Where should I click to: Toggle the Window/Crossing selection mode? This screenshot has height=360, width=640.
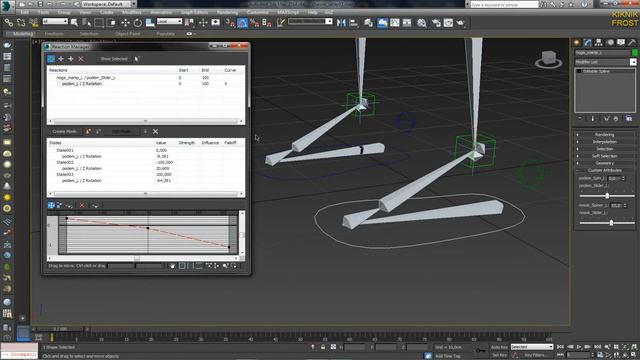pyautogui.click(x=111, y=23)
